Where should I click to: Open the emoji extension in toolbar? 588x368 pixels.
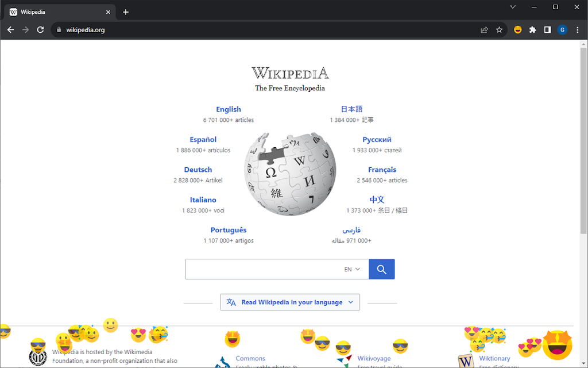click(x=518, y=30)
